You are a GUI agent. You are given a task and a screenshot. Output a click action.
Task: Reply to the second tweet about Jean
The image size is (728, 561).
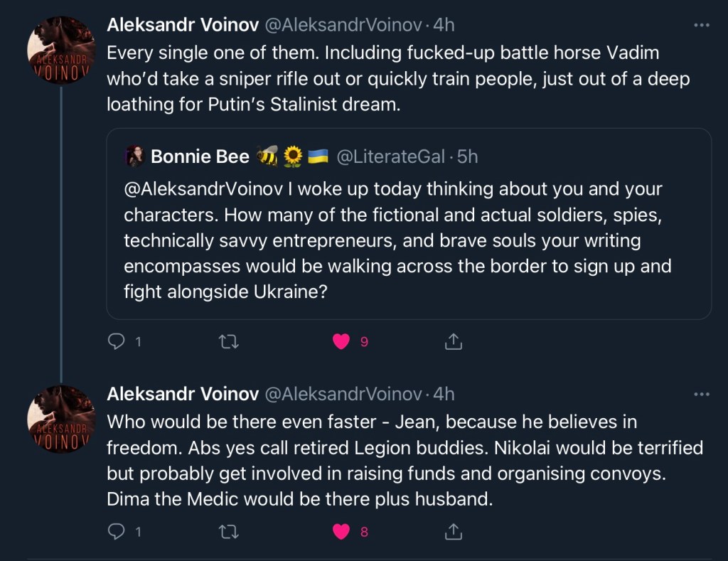116,531
